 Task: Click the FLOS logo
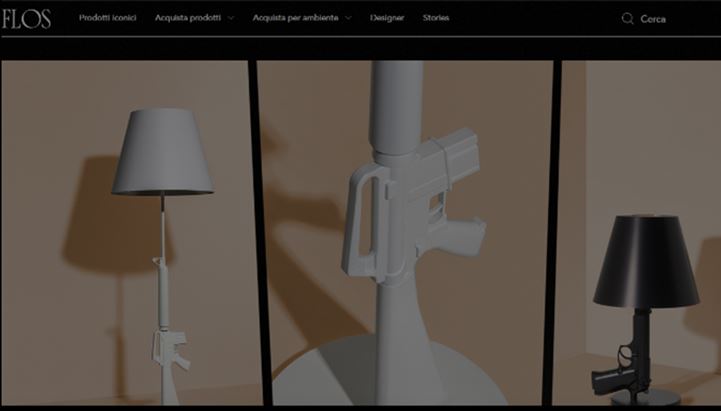[26, 19]
